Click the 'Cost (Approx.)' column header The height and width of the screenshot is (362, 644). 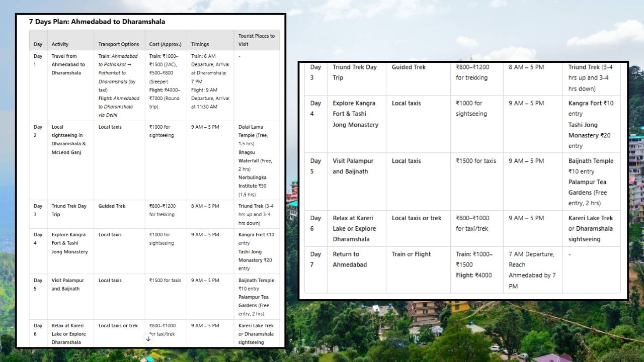click(x=166, y=44)
